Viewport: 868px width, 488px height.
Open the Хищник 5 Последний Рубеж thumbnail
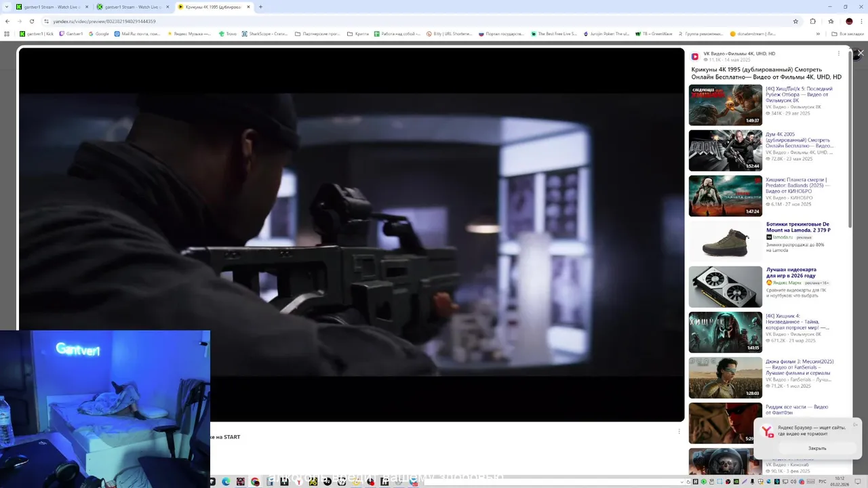(726, 105)
